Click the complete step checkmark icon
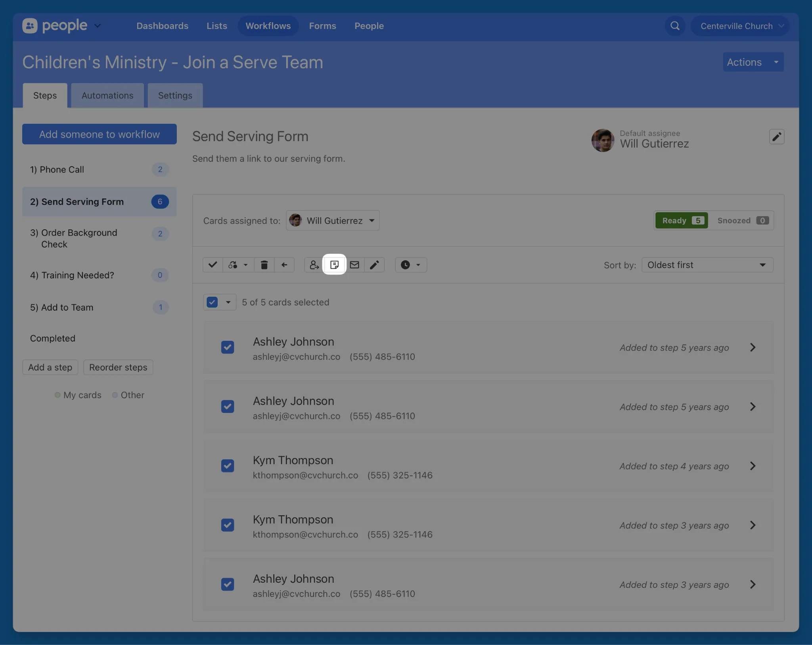This screenshot has width=812, height=645. 213,265
